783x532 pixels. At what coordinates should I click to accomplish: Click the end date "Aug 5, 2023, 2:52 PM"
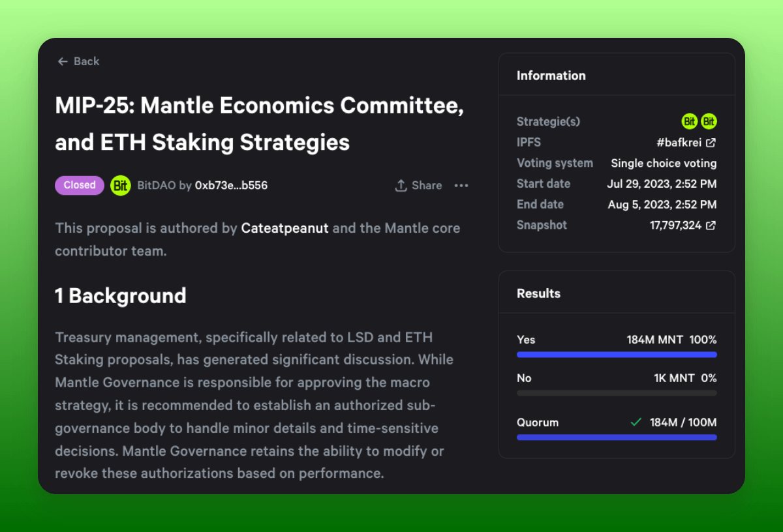tap(662, 205)
